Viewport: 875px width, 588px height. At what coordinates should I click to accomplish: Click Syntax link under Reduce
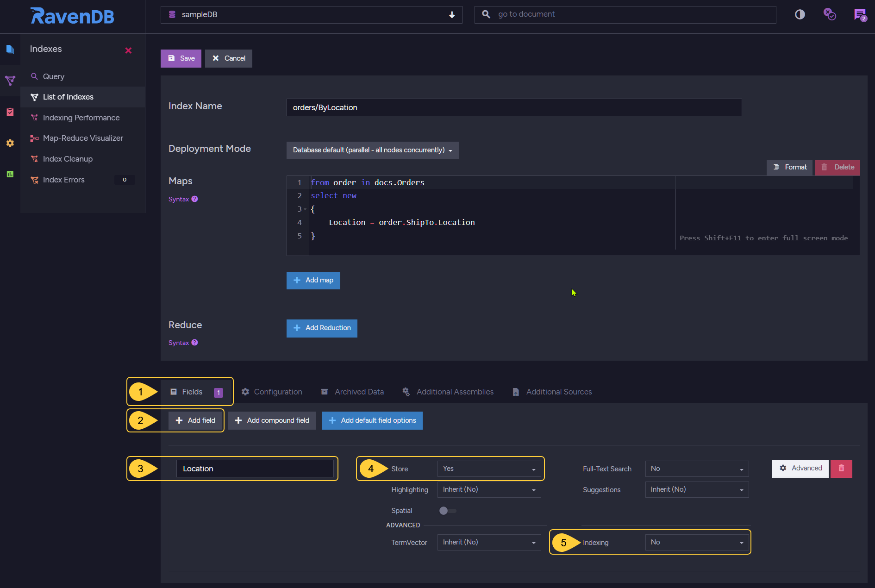[x=179, y=343]
